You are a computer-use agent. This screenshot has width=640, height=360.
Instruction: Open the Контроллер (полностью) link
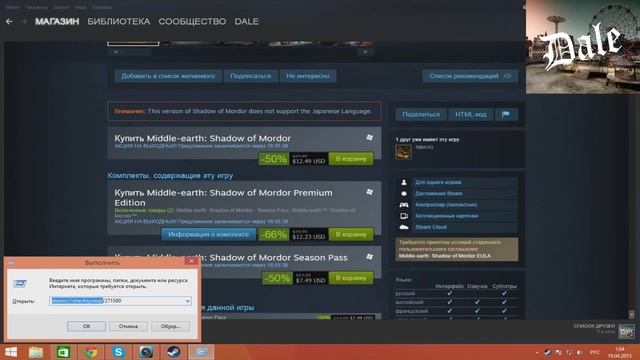click(446, 204)
